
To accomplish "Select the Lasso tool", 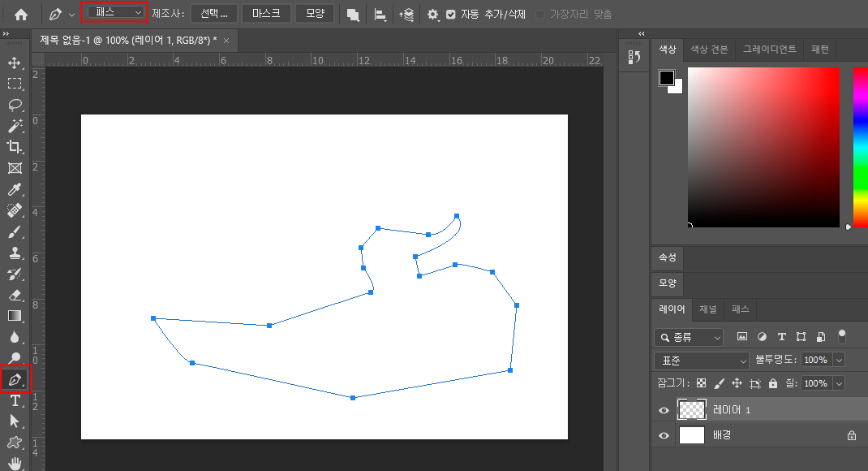I will 15,105.
